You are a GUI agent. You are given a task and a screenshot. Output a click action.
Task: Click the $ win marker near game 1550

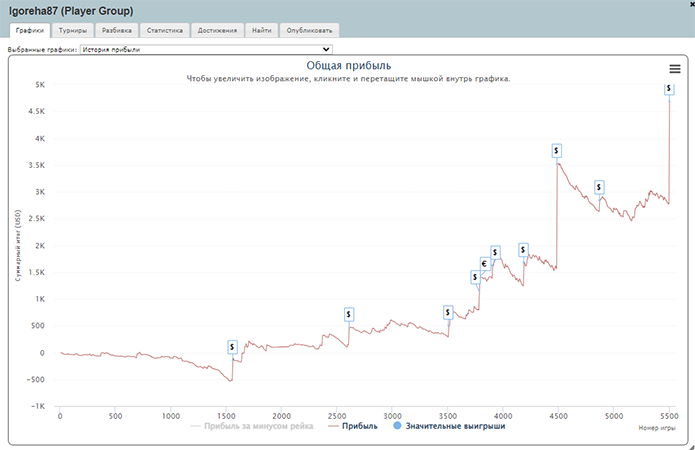(x=232, y=347)
